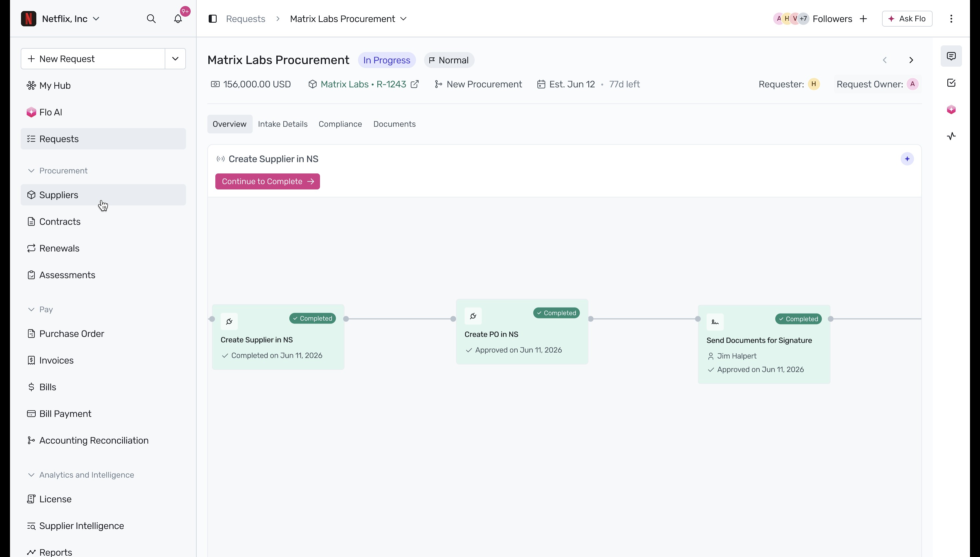The height and width of the screenshot is (557, 980).
Task: Open the activity pulse icon on right rail
Action: [x=951, y=136]
